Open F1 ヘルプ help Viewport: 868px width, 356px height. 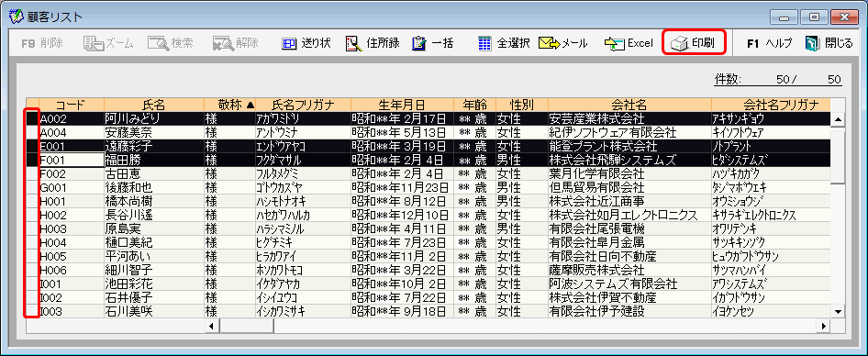coord(769,43)
